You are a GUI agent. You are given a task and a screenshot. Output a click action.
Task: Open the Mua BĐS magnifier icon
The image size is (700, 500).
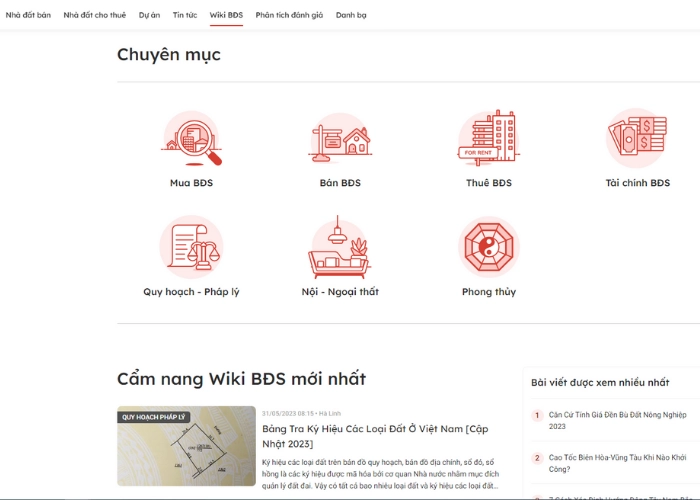click(x=192, y=139)
